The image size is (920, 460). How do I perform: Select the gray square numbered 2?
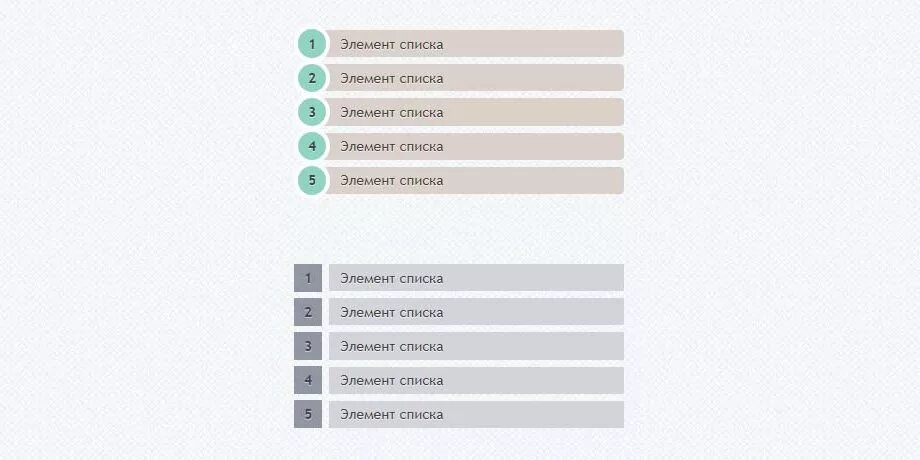point(308,312)
